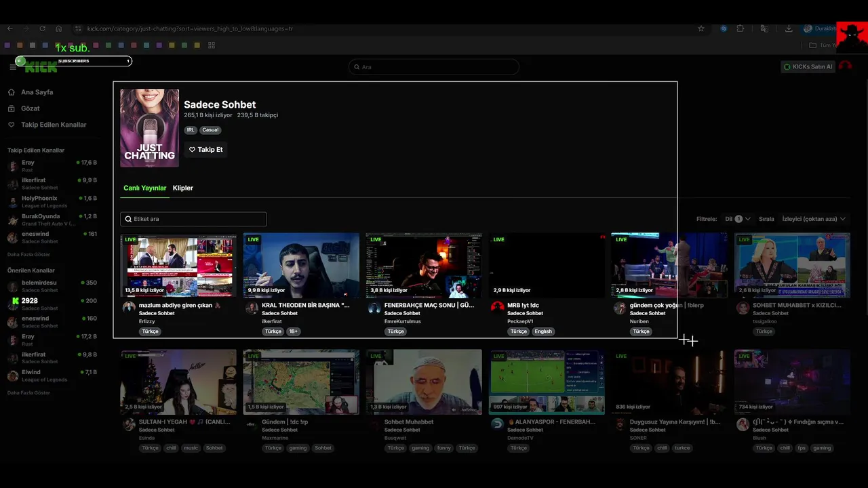Open Eray channel in Takip Edilen list

(x=52, y=166)
